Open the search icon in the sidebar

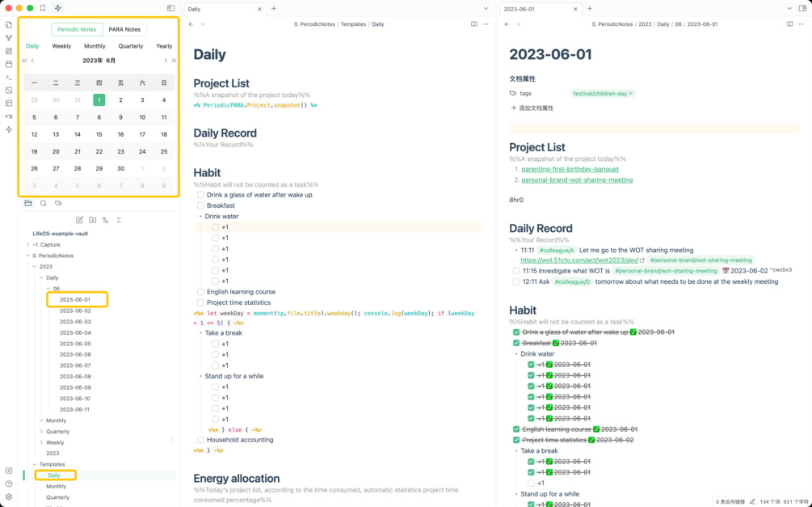[x=44, y=203]
